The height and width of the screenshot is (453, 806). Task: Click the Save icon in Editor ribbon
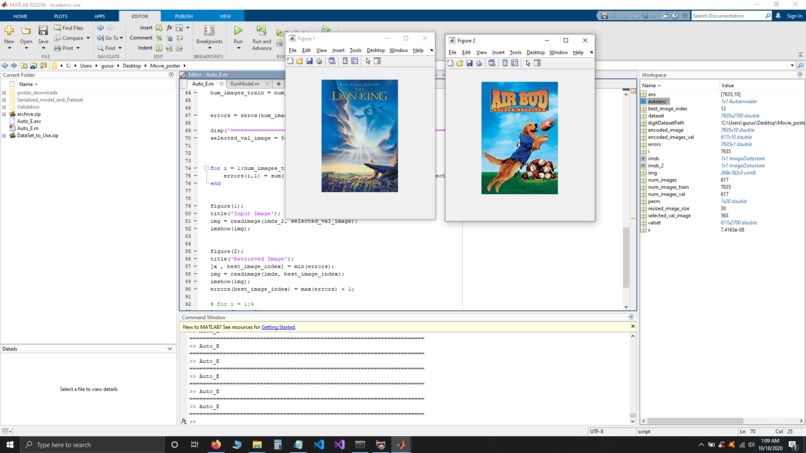[x=43, y=31]
